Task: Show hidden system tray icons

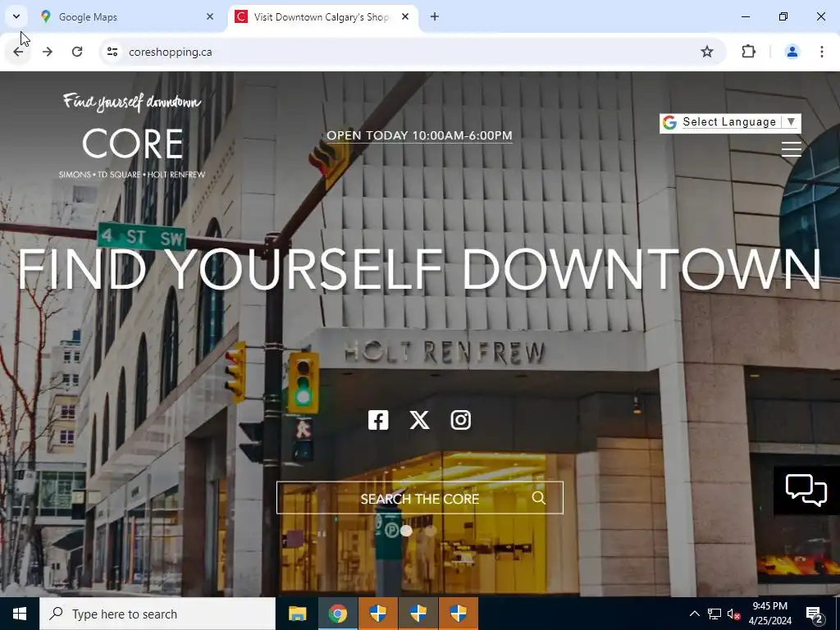Action: pyautogui.click(x=694, y=614)
